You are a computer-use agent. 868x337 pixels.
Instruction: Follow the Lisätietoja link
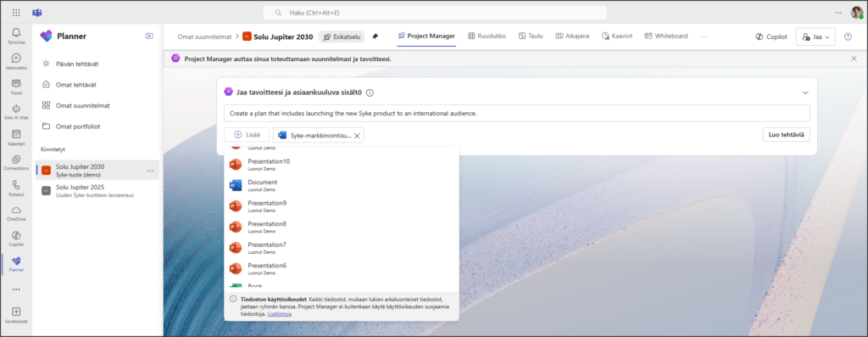point(280,314)
